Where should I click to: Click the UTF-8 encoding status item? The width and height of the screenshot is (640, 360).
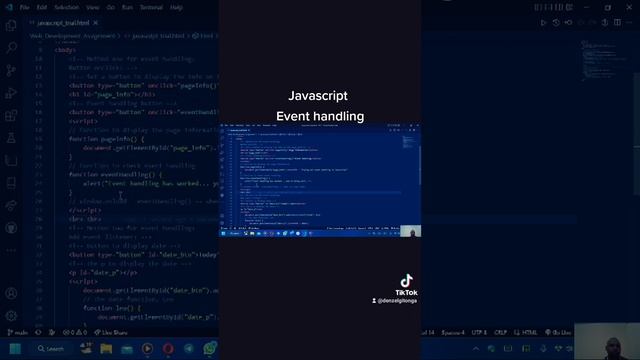(479, 332)
